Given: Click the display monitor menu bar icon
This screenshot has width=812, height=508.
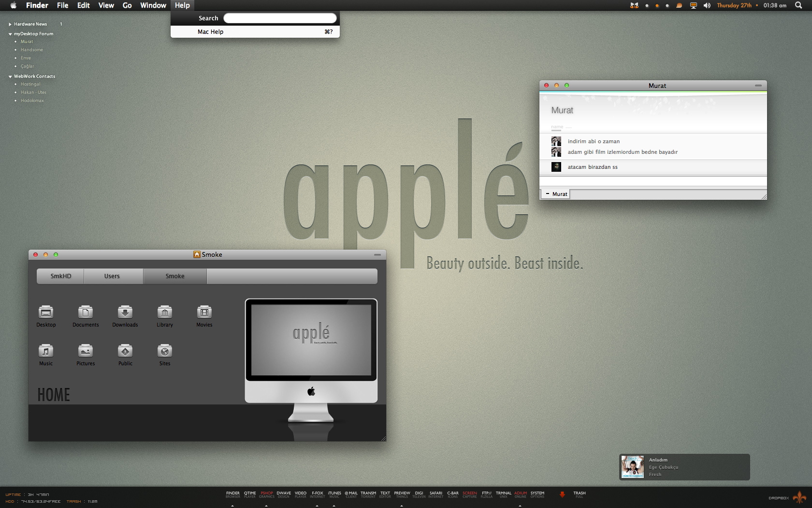Looking at the screenshot, I should (x=694, y=5).
